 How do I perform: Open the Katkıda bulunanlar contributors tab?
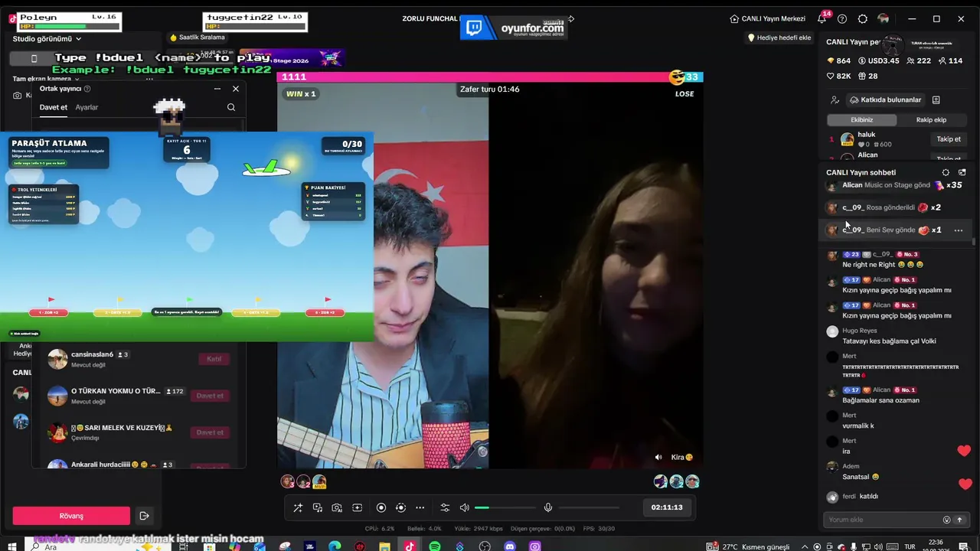(x=886, y=99)
